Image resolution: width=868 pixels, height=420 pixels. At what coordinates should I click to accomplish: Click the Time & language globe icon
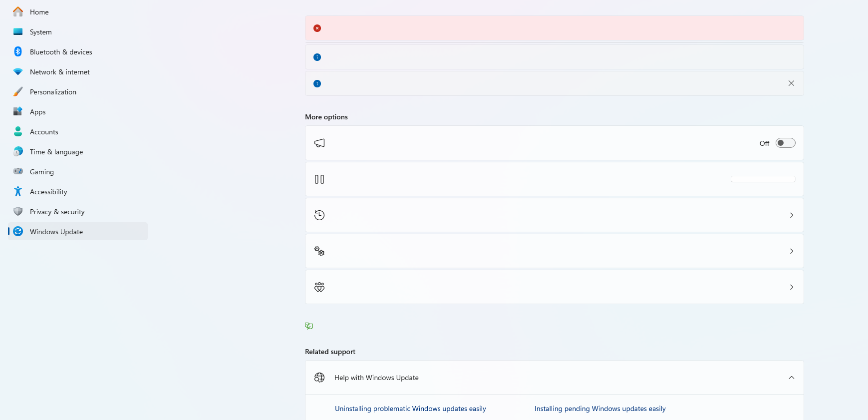pos(18,151)
